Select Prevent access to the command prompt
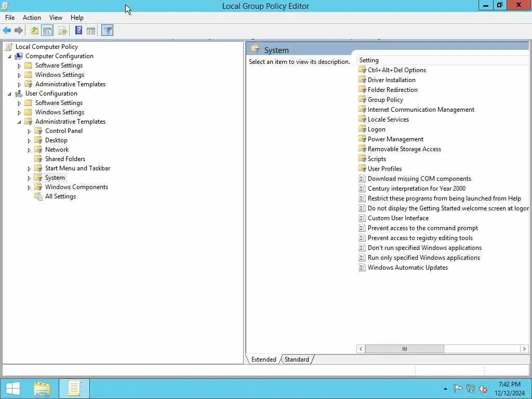This screenshot has height=399, width=532. click(x=423, y=228)
